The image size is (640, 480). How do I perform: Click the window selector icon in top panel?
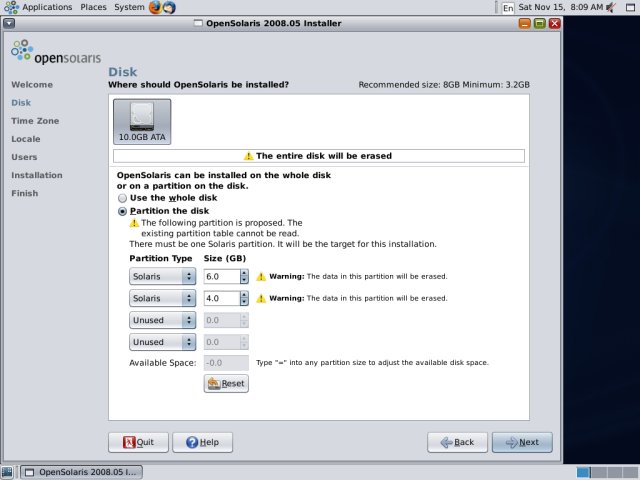(631, 7)
